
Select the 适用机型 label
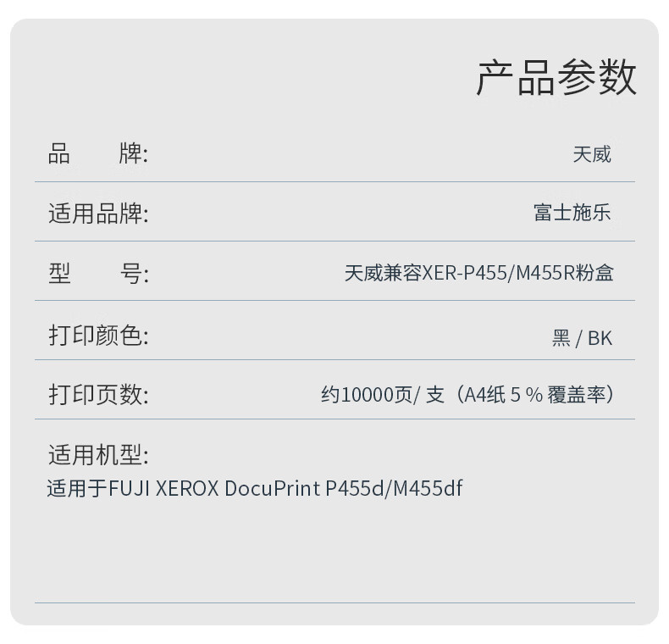98,454
